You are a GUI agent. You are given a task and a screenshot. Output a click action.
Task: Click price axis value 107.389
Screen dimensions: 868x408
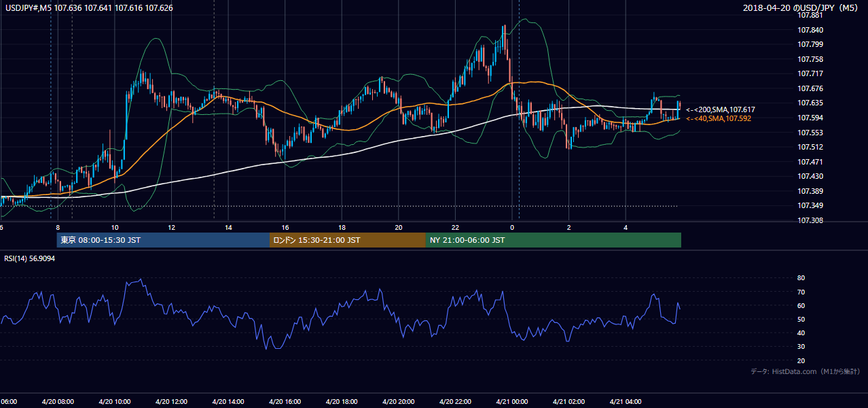812,191
